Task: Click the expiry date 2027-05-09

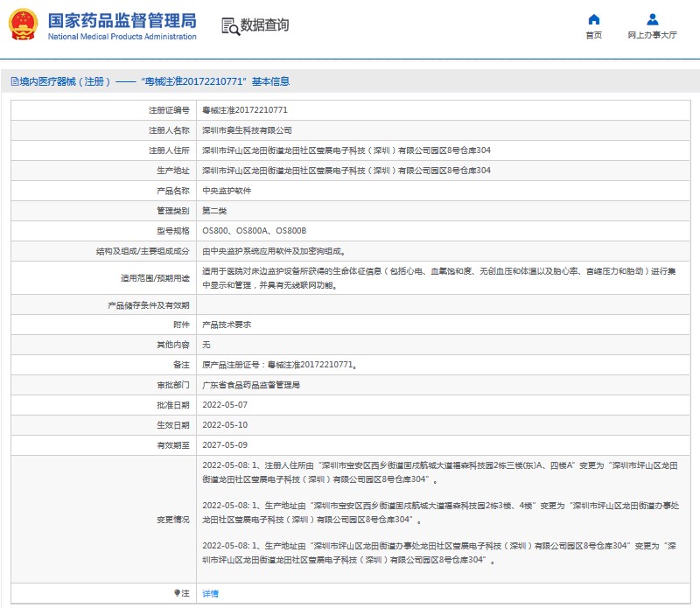Action: click(x=225, y=445)
